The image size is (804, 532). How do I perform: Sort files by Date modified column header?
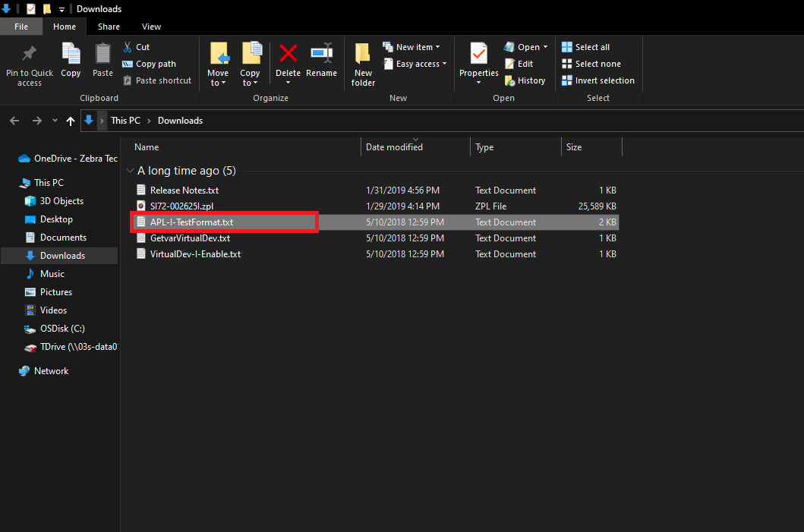click(394, 147)
